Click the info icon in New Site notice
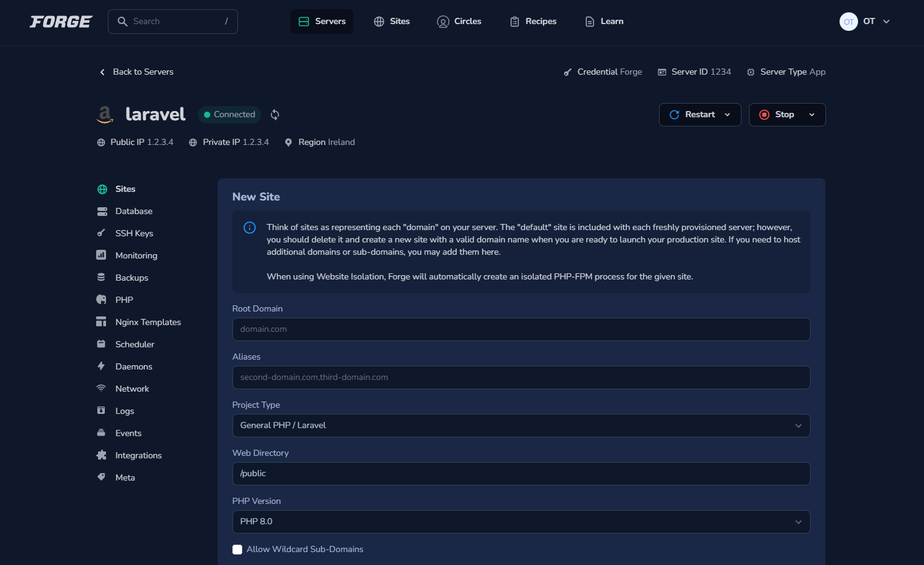The image size is (924, 565). click(x=250, y=228)
